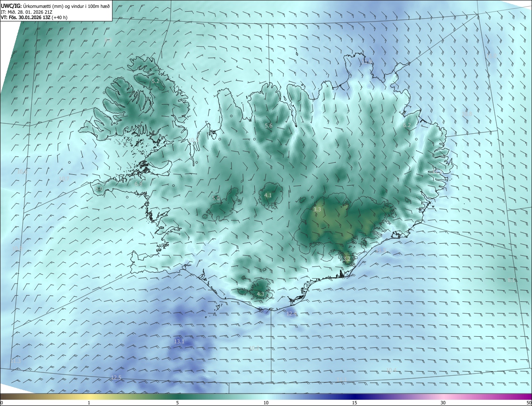Screen dimensions: 532x406
Task: Select the VT Fös. 30.01.2026 13Z line
Action: point(35,17)
